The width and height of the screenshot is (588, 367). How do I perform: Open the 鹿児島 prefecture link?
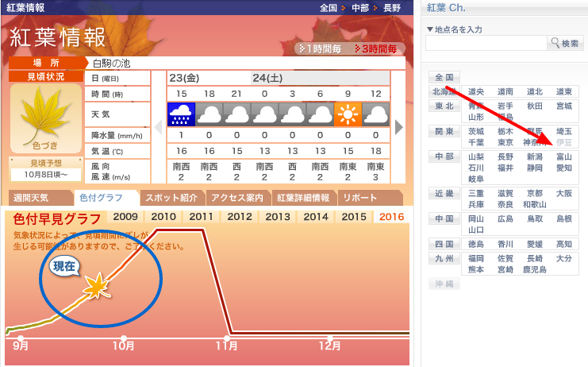tap(535, 270)
